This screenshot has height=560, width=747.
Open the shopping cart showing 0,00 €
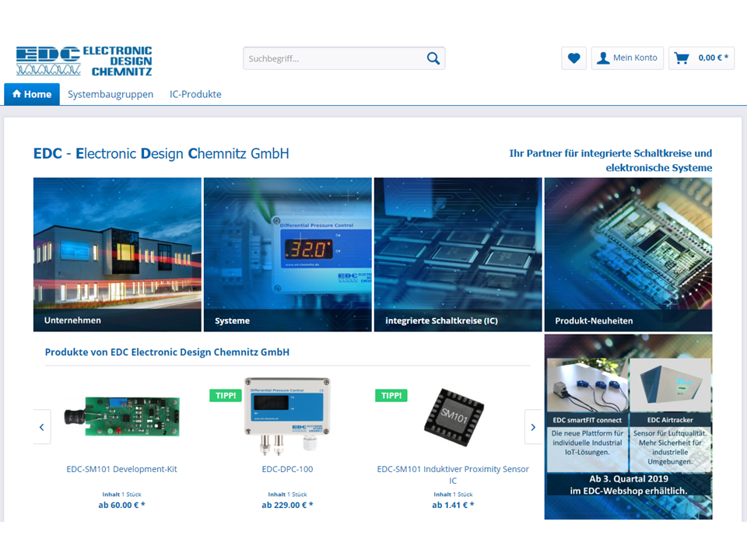pyautogui.click(x=701, y=58)
